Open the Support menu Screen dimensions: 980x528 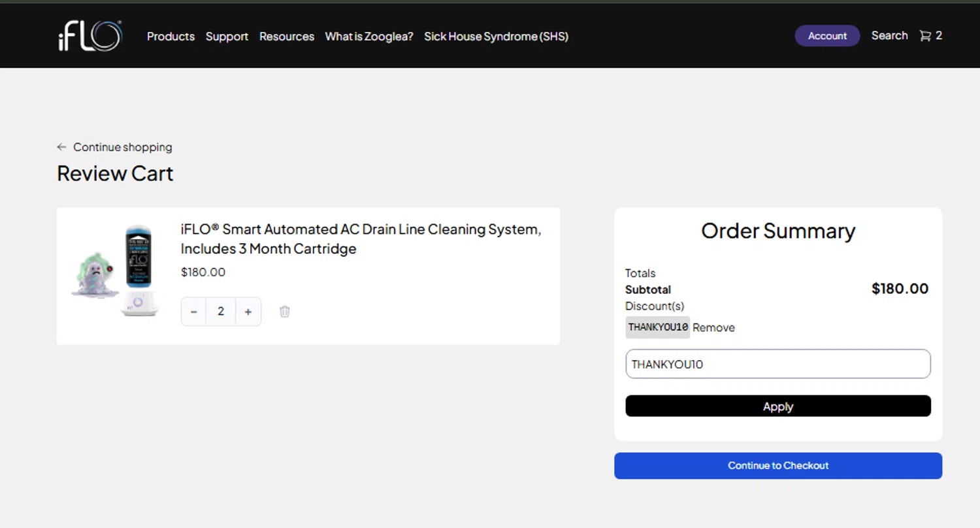[x=227, y=37]
